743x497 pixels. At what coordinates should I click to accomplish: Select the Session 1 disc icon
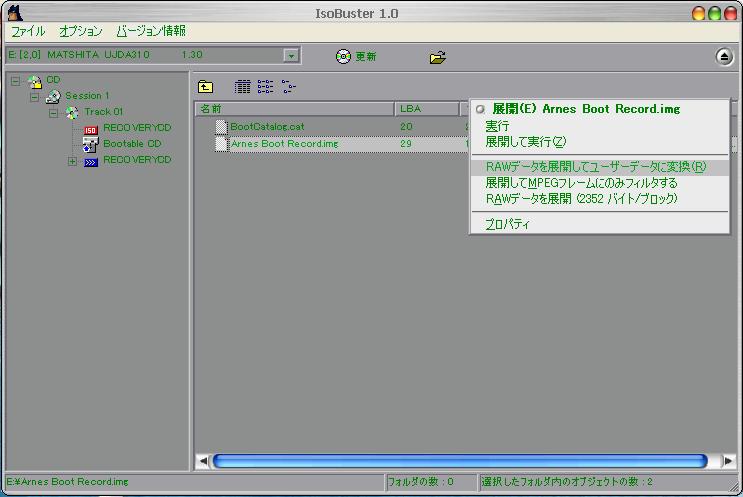[53, 97]
